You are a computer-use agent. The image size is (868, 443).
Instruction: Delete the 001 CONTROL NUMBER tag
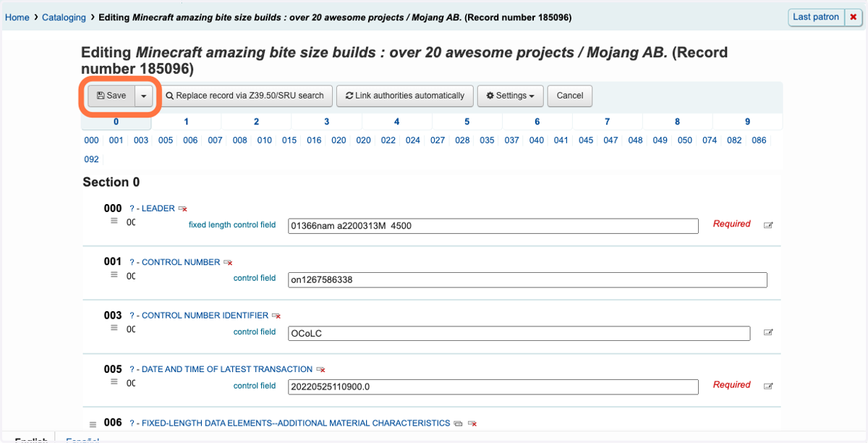228,263
